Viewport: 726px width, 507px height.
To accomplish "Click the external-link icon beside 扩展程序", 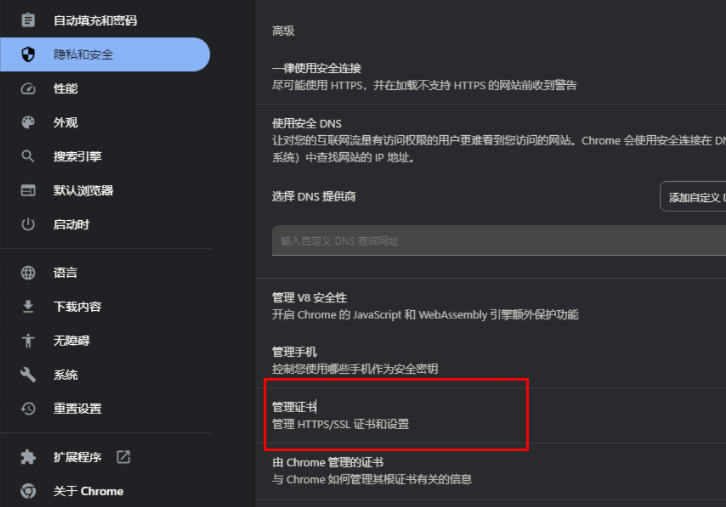I will 123,457.
